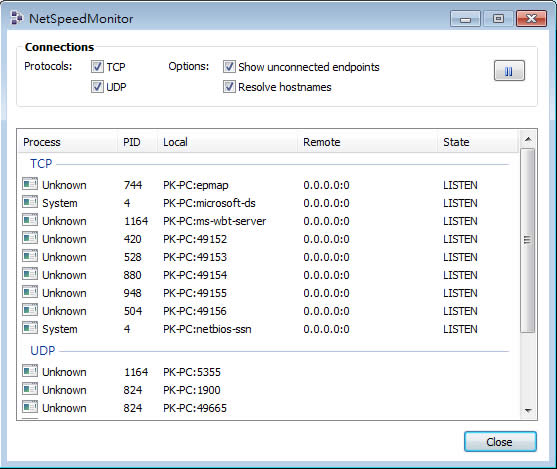557x469 pixels.
Task: Toggle Show unconnected endpoints option
Action: tap(229, 66)
